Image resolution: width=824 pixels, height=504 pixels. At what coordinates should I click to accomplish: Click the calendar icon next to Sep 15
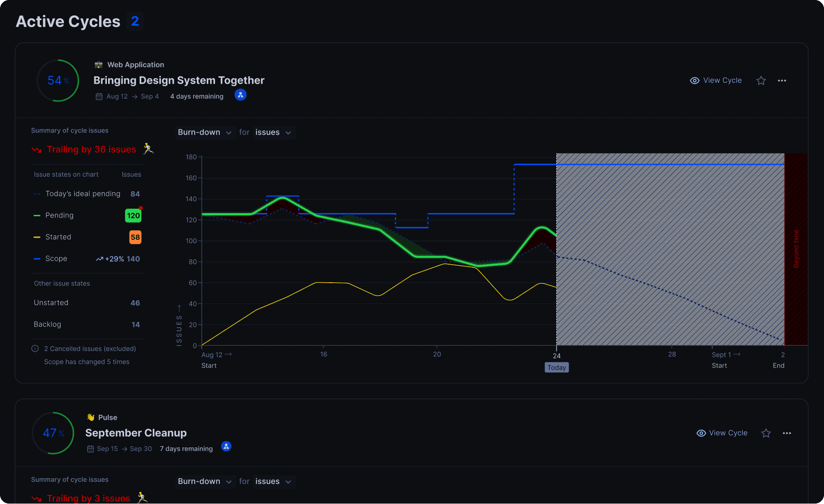pyautogui.click(x=90, y=449)
